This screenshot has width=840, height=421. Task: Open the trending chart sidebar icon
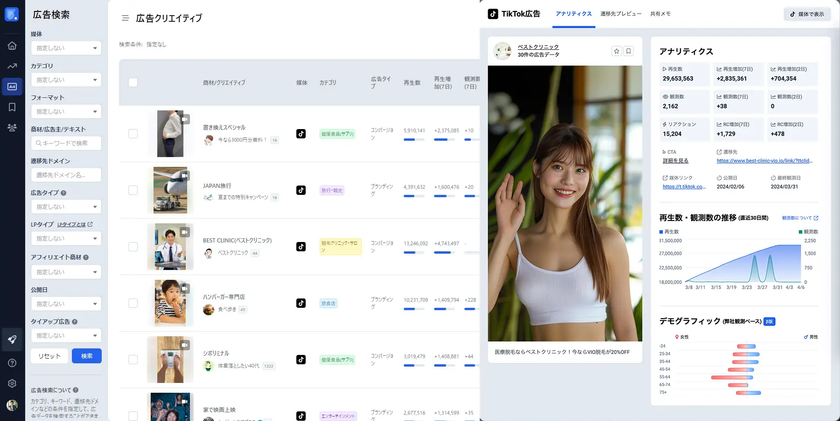tap(12, 66)
